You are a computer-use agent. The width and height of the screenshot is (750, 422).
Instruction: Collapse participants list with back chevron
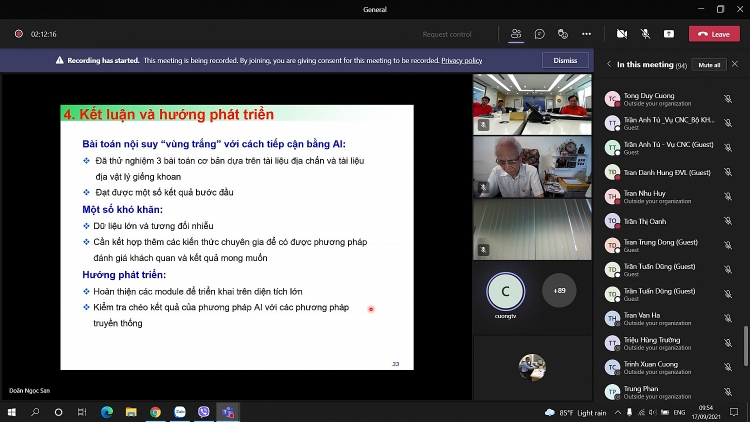tap(609, 65)
